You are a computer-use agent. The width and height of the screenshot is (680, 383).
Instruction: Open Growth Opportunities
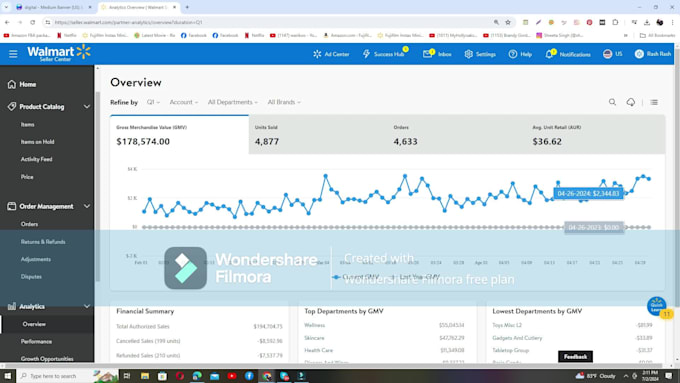(x=47, y=359)
